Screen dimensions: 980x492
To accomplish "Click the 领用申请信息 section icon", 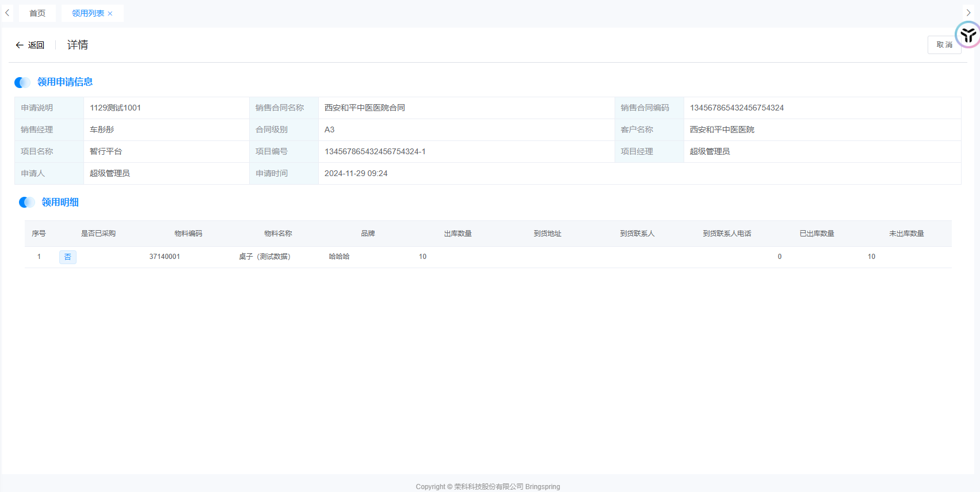I will (22, 82).
